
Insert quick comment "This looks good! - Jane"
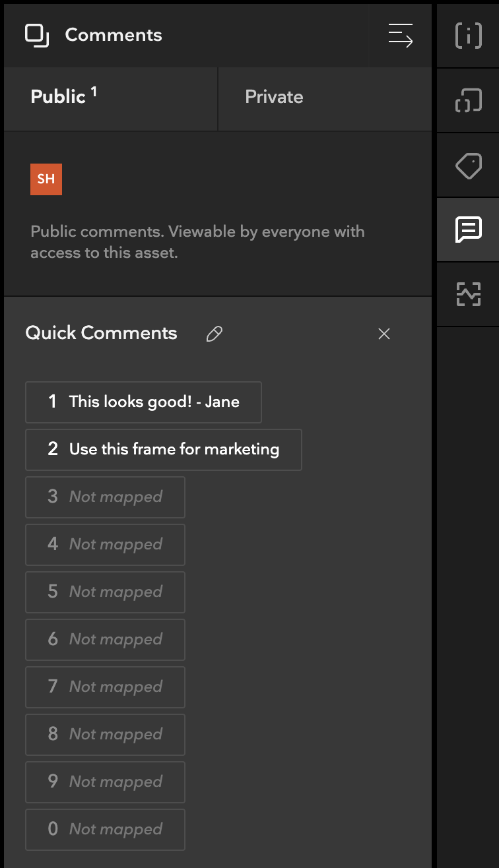pyautogui.click(x=143, y=402)
